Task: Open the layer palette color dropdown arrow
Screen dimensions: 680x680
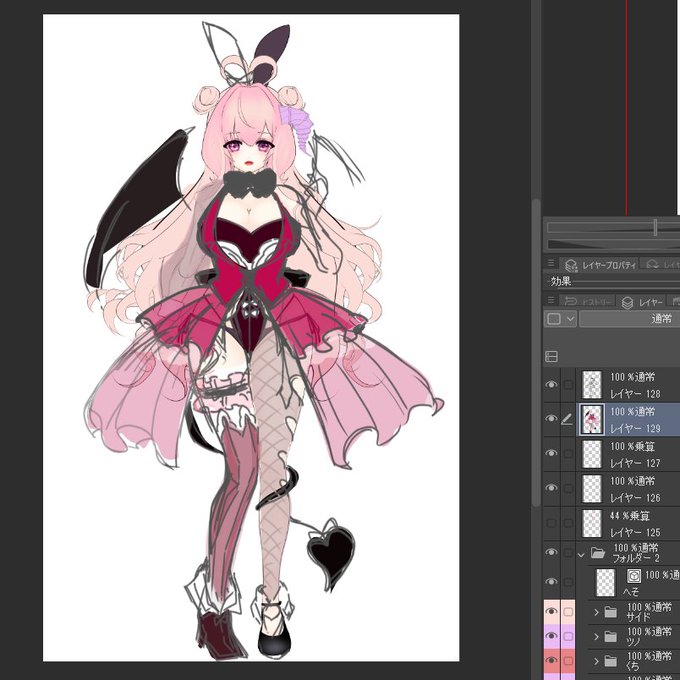Action: 570,319
